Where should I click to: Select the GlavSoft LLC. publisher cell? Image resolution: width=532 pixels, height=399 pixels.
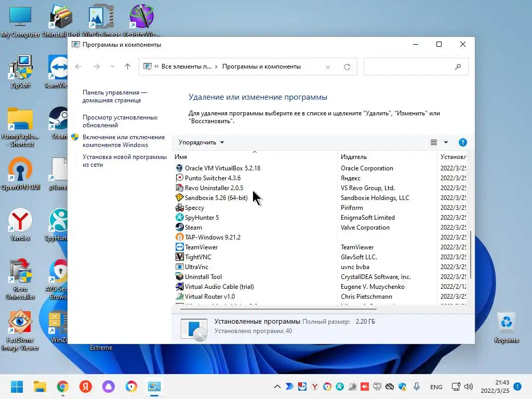pyautogui.click(x=359, y=257)
